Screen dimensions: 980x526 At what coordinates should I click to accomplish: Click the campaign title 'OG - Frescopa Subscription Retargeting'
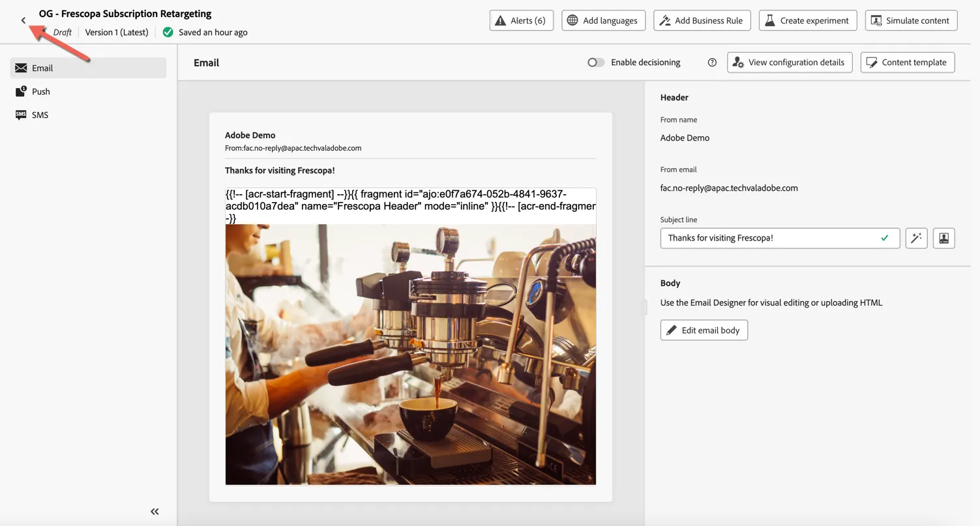[x=125, y=14]
